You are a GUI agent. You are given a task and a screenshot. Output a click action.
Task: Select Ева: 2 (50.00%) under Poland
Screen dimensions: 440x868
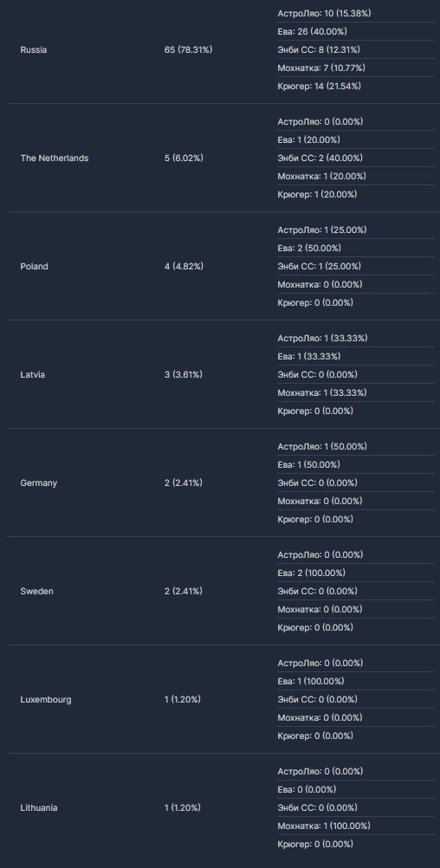309,248
